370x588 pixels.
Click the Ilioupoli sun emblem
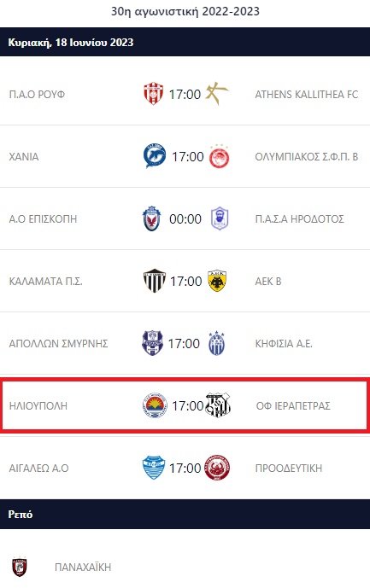(x=155, y=405)
